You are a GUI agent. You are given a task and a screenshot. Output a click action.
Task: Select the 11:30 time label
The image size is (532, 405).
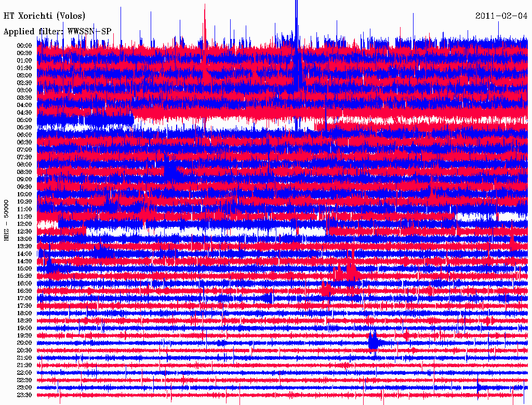click(24, 217)
